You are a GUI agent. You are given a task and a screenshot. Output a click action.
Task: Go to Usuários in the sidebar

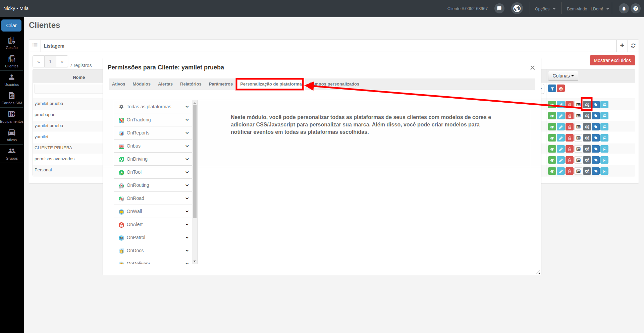[12, 80]
